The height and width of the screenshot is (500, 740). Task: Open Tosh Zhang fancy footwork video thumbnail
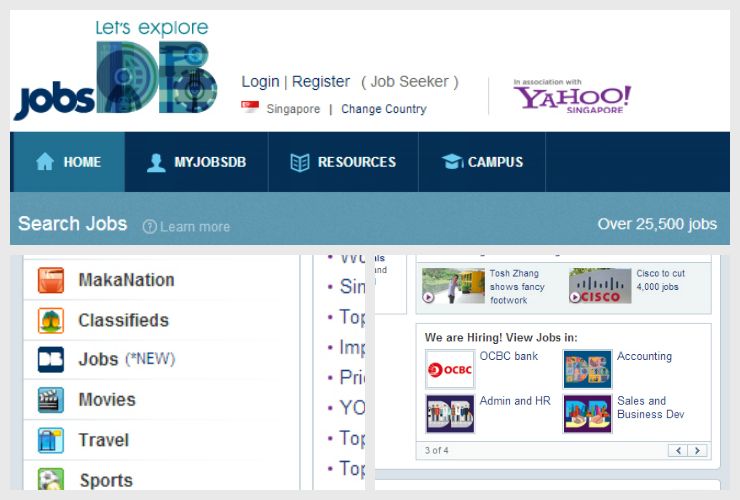pyautogui.click(x=453, y=286)
